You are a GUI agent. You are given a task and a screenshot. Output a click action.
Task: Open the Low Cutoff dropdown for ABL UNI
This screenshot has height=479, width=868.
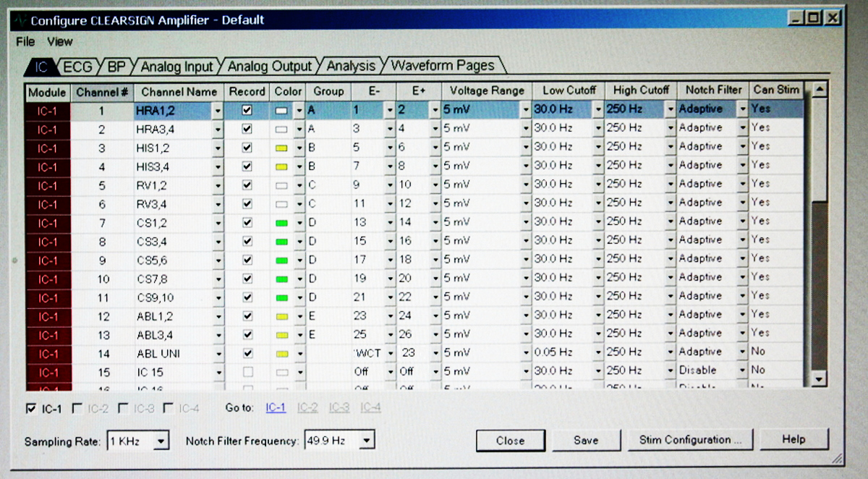coord(597,352)
